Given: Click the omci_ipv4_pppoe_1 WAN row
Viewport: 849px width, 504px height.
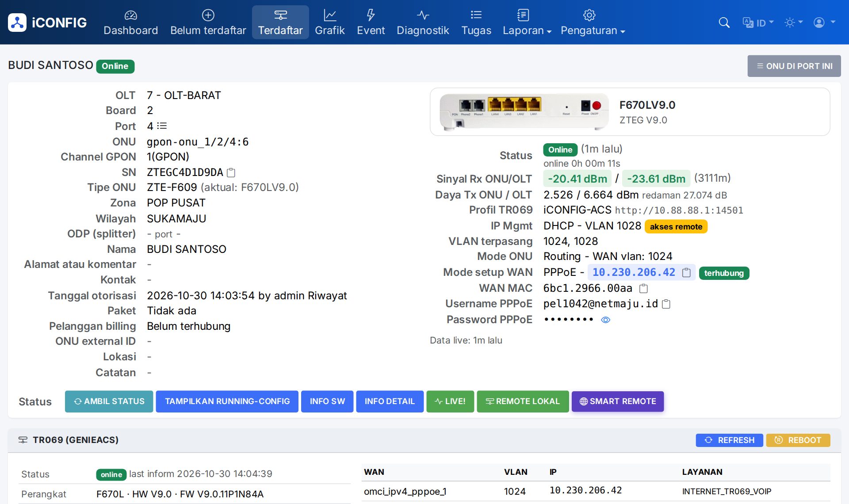Looking at the screenshot, I should [596, 491].
